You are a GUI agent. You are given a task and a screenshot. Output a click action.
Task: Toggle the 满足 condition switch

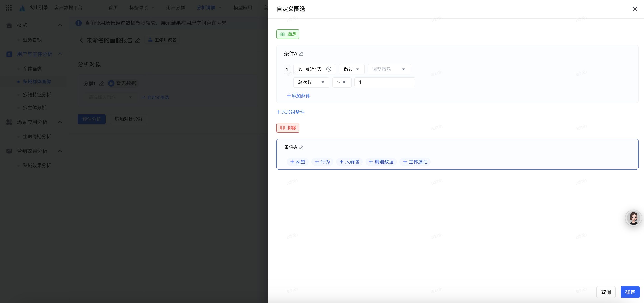tap(288, 34)
